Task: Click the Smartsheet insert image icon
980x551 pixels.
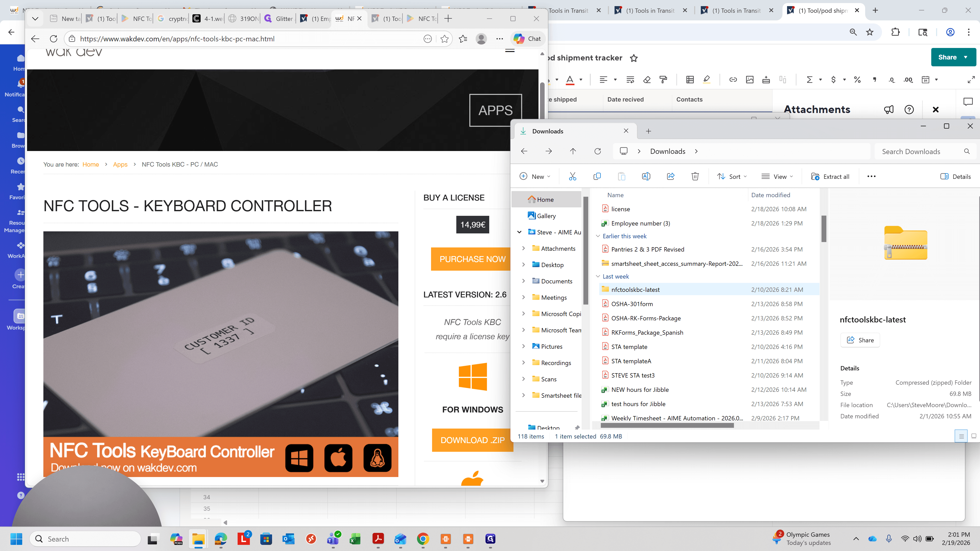Action: pyautogui.click(x=750, y=80)
